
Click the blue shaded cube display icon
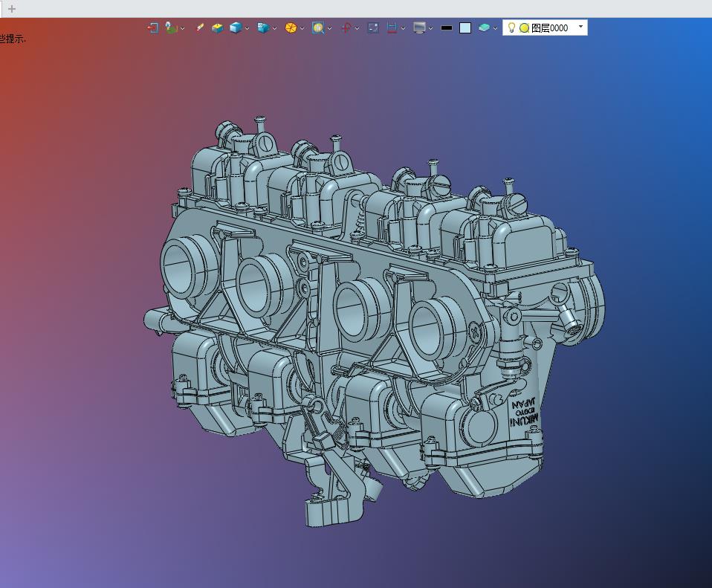point(235,28)
